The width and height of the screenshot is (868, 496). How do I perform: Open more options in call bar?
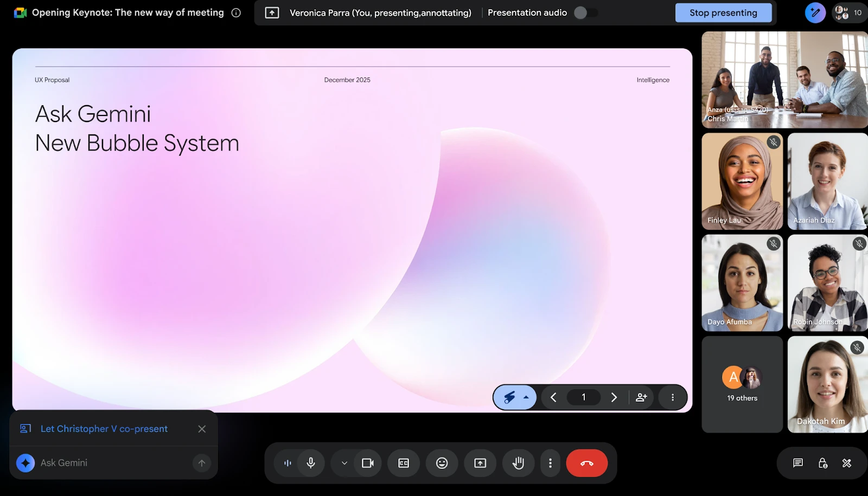click(550, 463)
